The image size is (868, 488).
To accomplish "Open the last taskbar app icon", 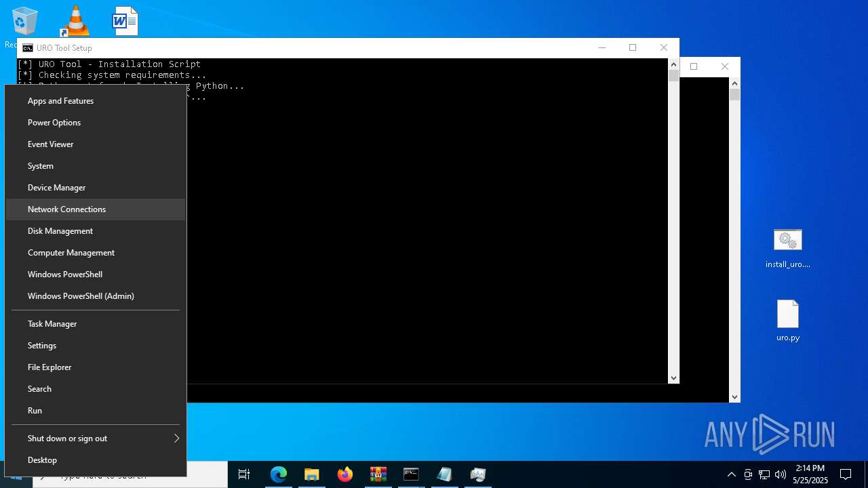I will coord(478,474).
